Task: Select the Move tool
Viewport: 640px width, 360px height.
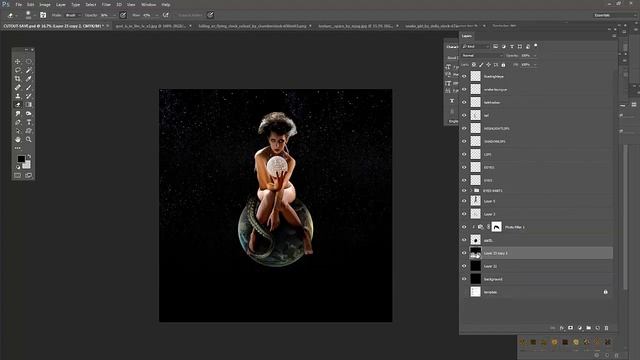Action: tap(18, 62)
